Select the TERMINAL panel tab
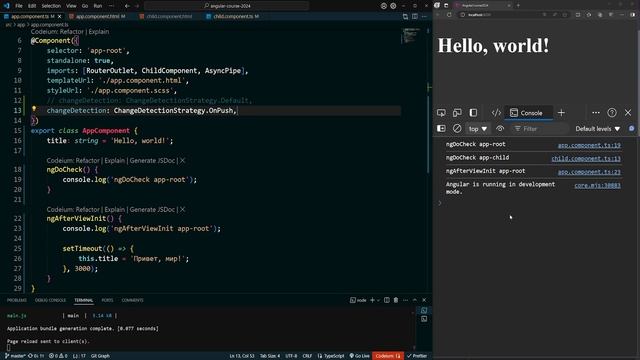This screenshot has height=360, width=640. coord(84,300)
